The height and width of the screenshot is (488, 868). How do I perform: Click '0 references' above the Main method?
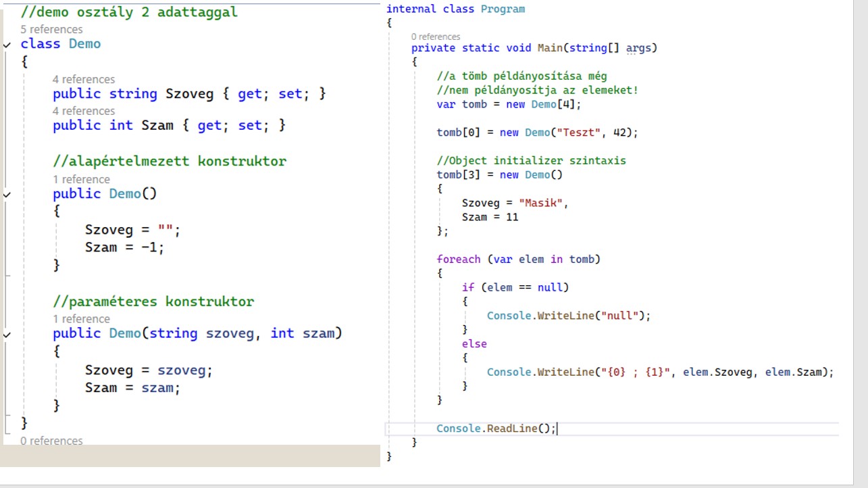[435, 36]
